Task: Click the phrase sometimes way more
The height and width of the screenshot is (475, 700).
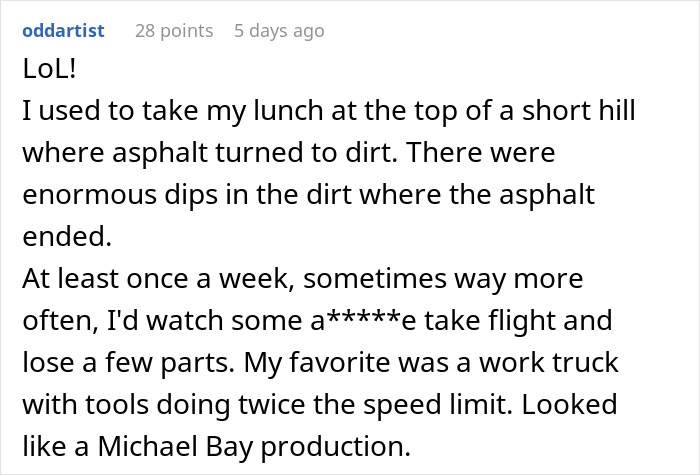Action: [443, 279]
